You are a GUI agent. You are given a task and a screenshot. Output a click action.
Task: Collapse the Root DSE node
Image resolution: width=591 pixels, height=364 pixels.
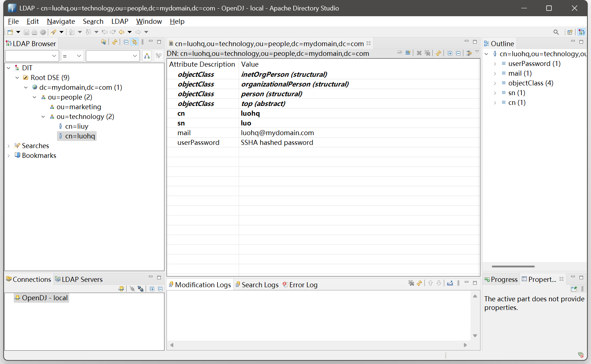[x=17, y=77]
